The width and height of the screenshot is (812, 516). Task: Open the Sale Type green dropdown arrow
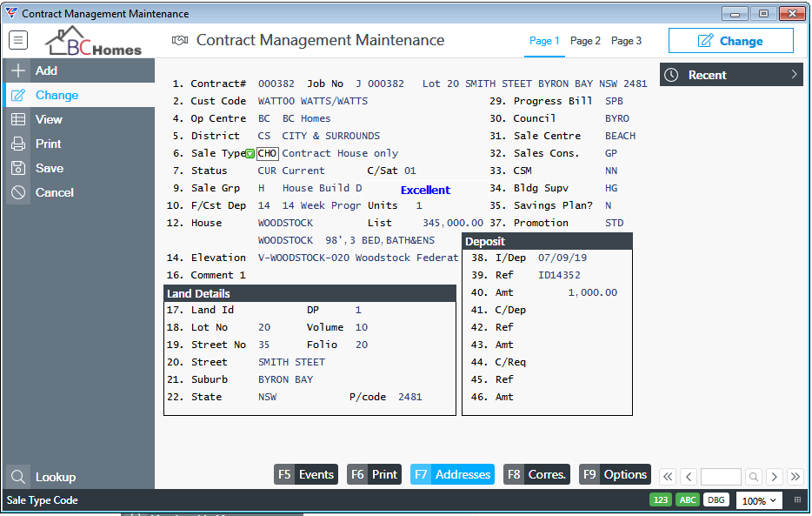[x=250, y=153]
